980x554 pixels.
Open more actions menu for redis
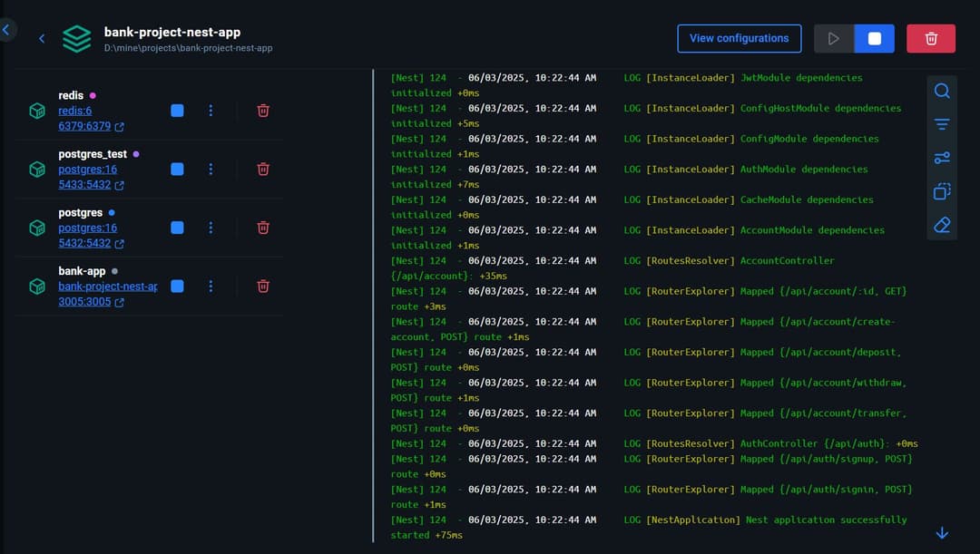tap(211, 111)
